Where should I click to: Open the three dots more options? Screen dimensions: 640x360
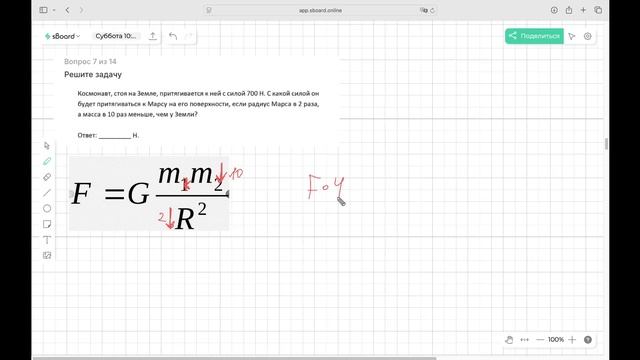(x=524, y=340)
